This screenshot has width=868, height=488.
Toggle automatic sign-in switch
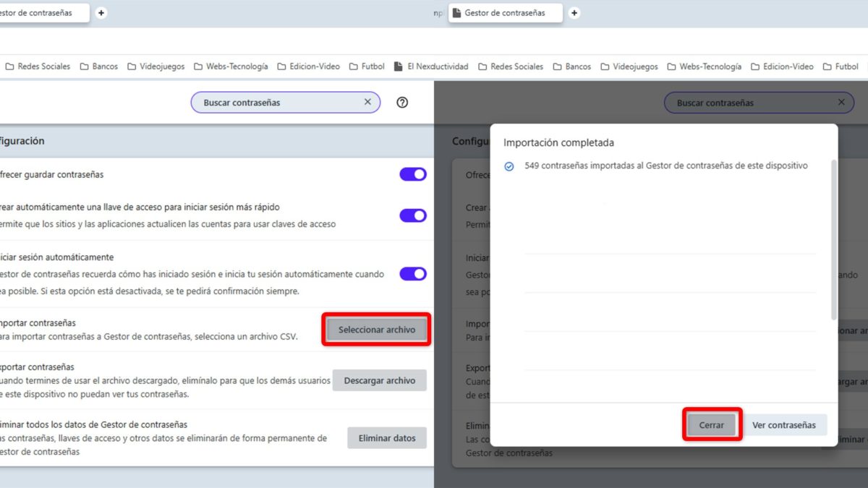click(x=413, y=274)
